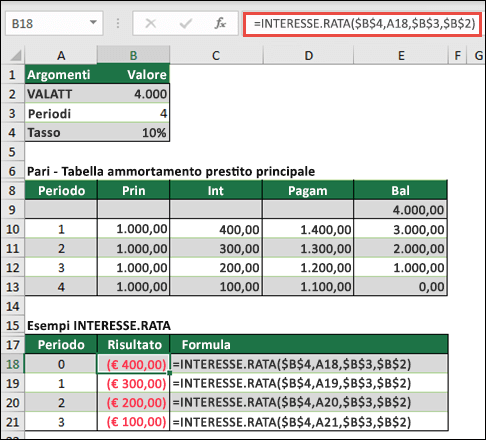Select column E header
Screen dimensions: 486x440
click(401, 55)
